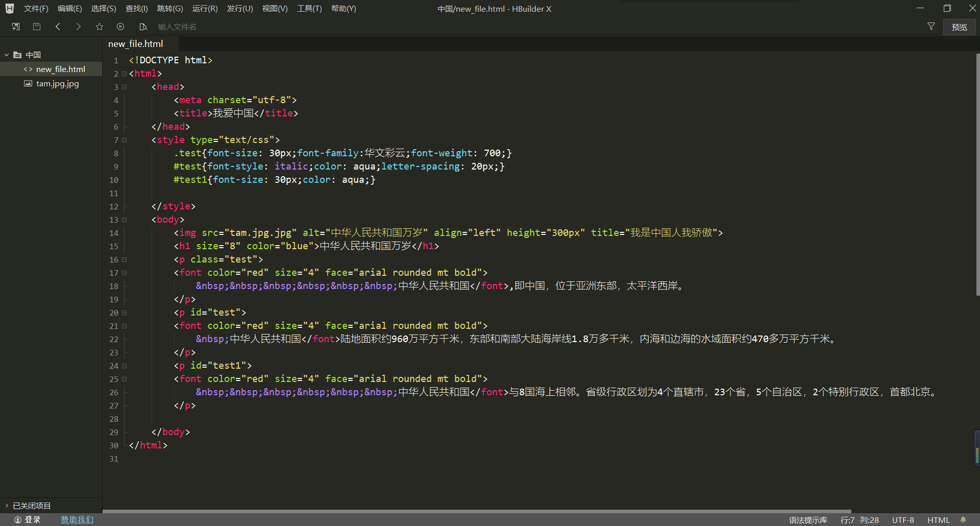Screen dimensions: 980x526
Task: Click the #test1 CSS rule on line 10
Action: click(275, 180)
